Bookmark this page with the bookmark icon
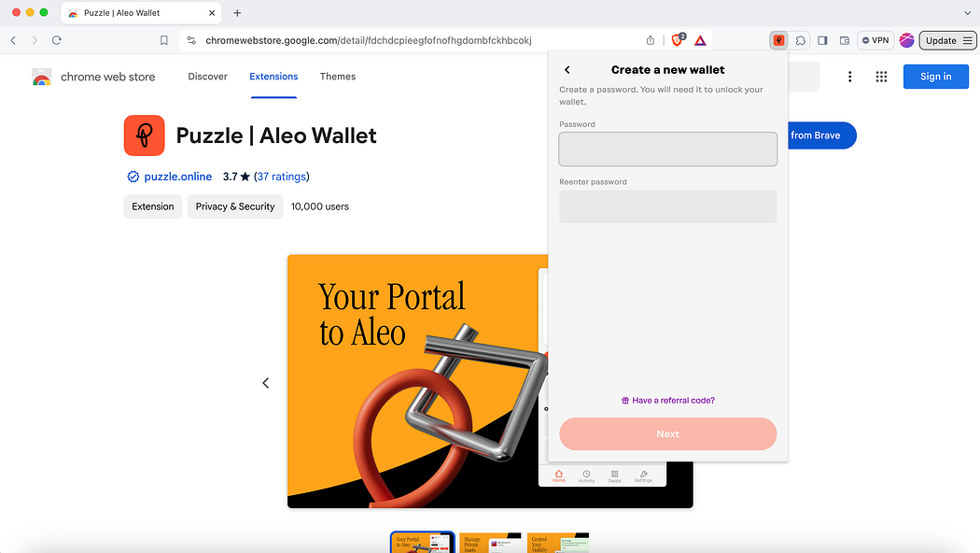The image size is (980, 553). click(x=163, y=41)
